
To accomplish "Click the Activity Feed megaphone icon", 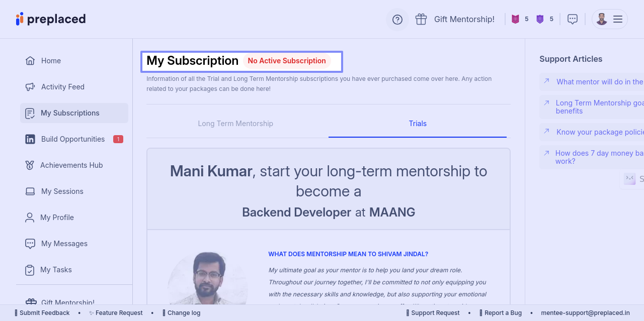I will pos(30,87).
